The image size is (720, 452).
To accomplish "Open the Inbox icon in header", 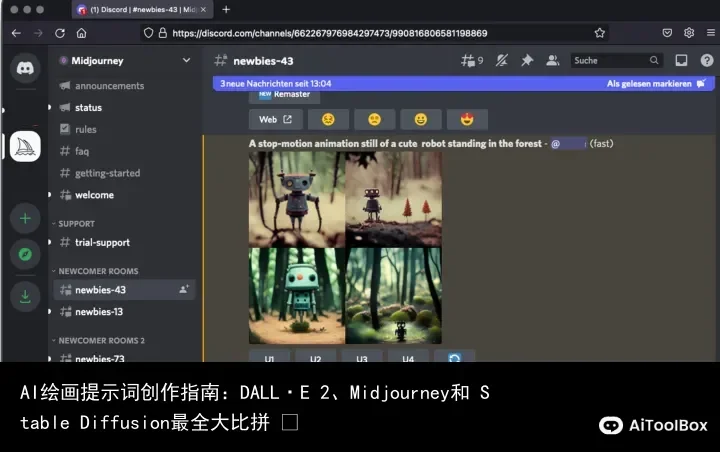I will click(681, 61).
